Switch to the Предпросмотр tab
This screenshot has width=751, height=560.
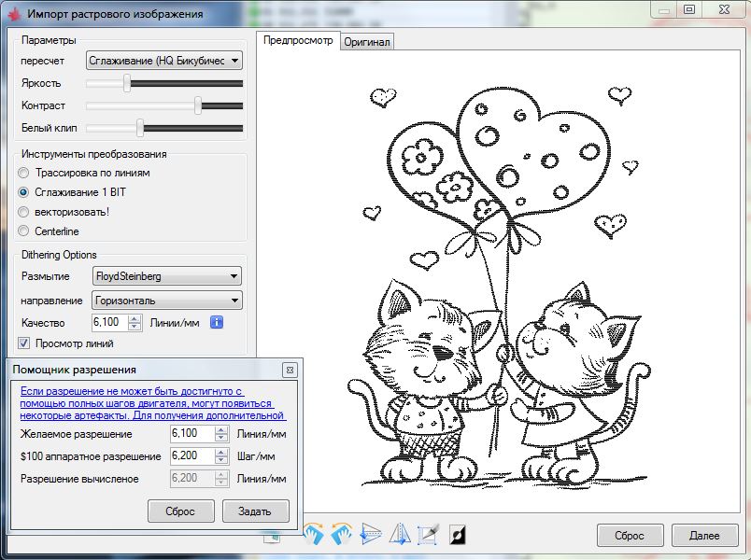coord(297,41)
